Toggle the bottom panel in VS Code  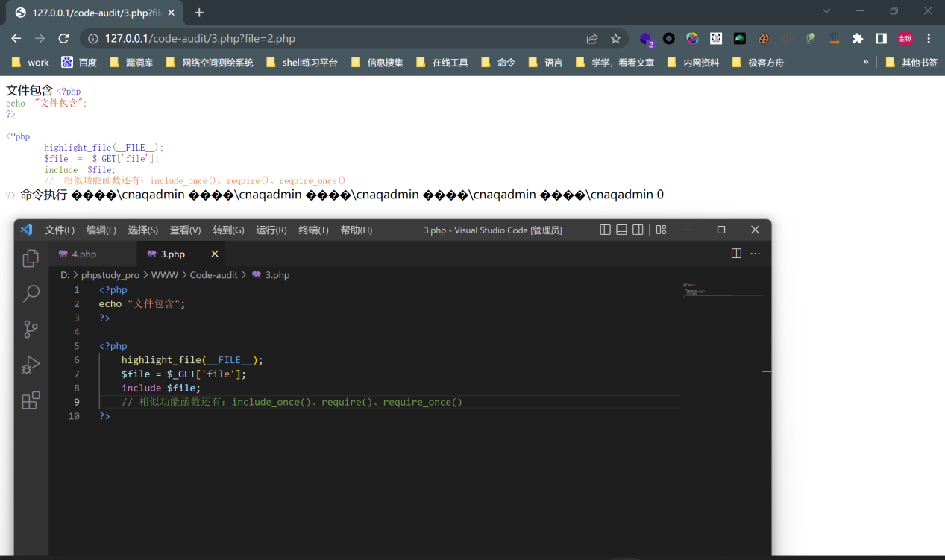coord(622,230)
